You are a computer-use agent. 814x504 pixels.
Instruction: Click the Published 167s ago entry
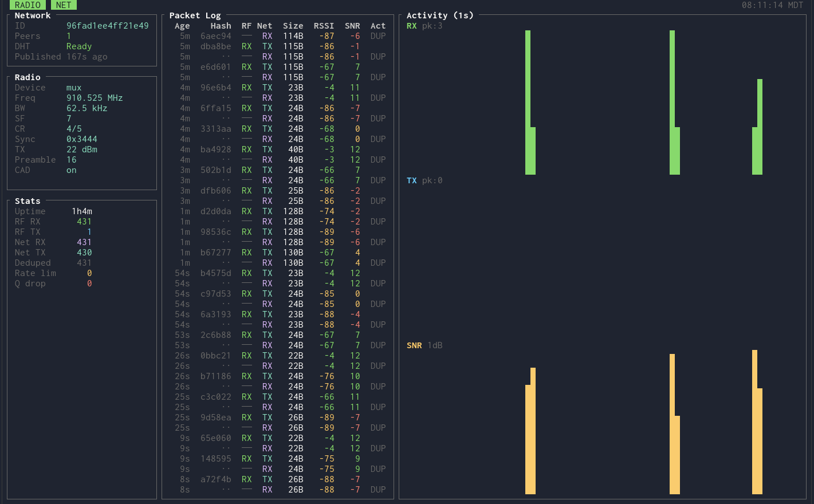coord(61,57)
